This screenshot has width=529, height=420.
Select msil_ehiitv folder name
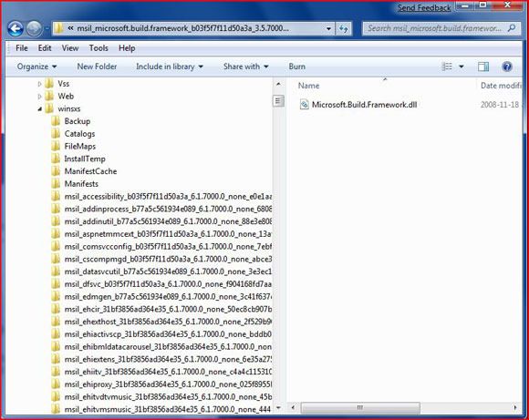[168, 372]
